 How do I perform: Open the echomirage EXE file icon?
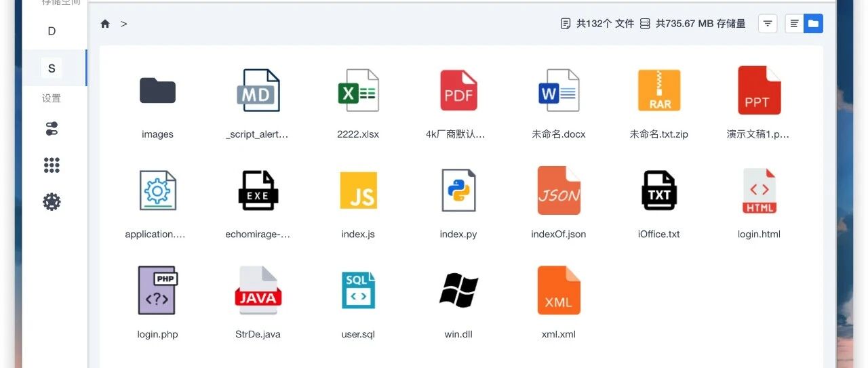(x=258, y=190)
